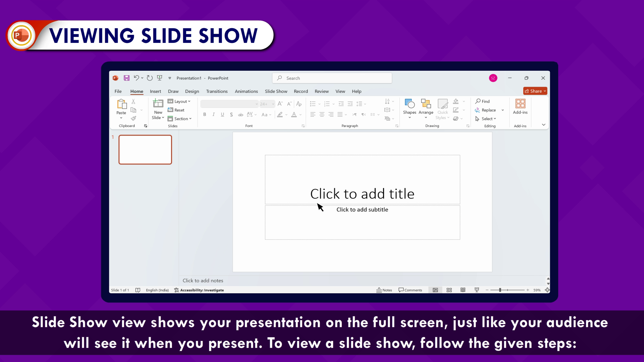Click the Shapes gallery icon

coord(410,104)
